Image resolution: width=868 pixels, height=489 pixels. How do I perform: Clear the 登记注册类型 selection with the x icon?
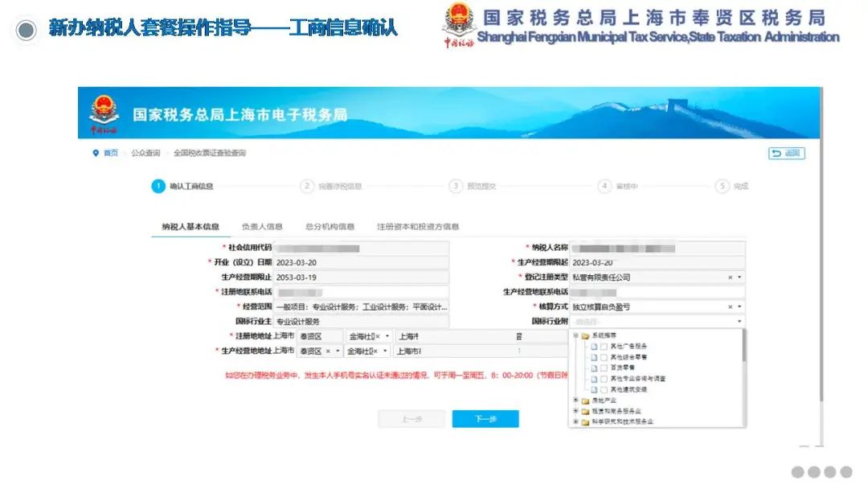730,277
